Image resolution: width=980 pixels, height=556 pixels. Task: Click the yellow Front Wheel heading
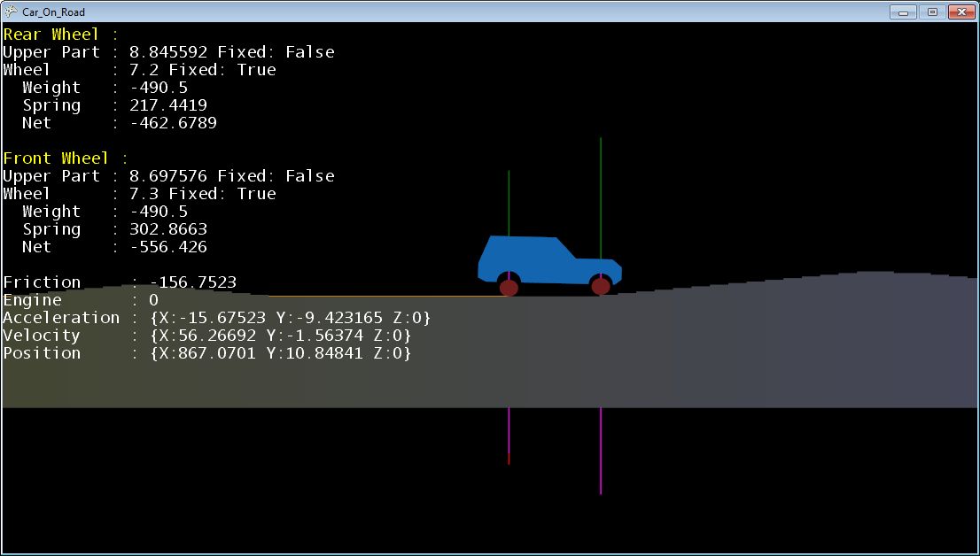point(56,158)
